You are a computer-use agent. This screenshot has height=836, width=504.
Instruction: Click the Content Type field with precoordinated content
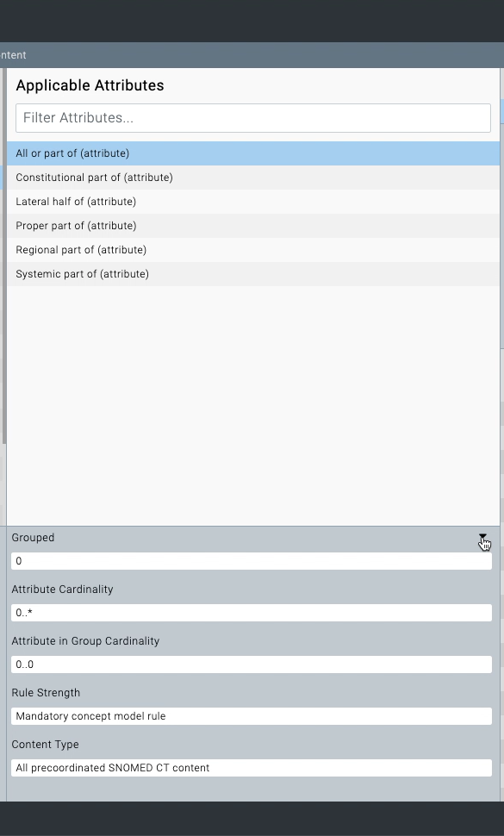(252, 768)
